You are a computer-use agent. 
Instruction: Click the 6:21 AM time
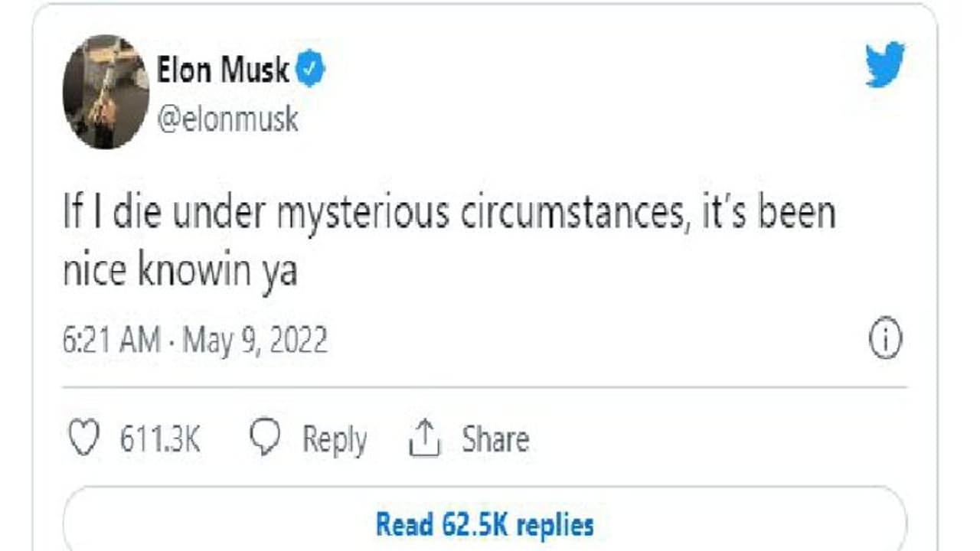(x=111, y=339)
